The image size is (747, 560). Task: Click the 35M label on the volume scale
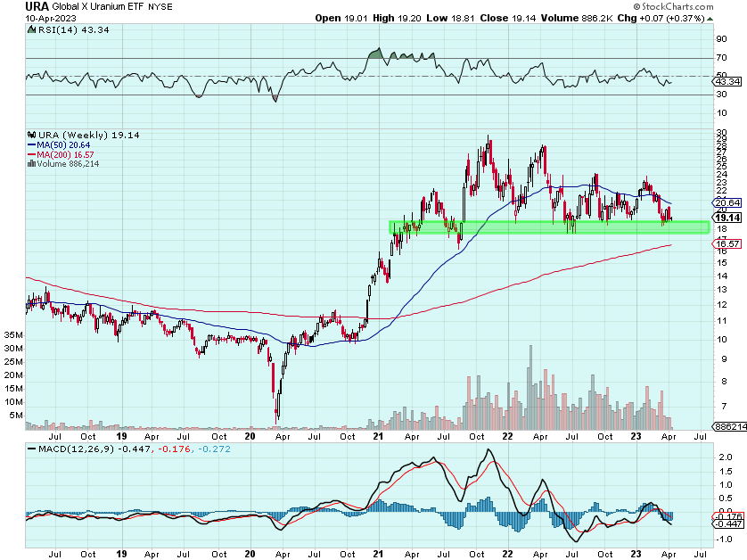[13, 335]
